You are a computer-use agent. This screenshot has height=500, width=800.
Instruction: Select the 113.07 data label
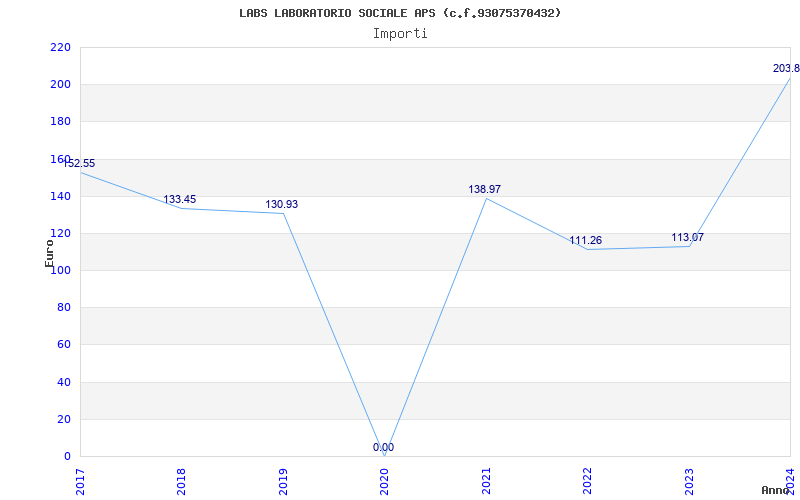687,237
